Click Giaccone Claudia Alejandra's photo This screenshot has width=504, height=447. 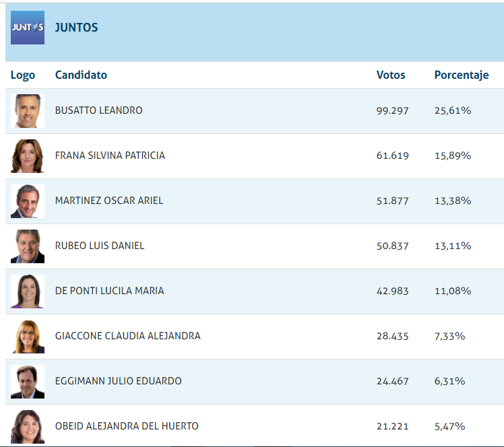pyautogui.click(x=28, y=336)
